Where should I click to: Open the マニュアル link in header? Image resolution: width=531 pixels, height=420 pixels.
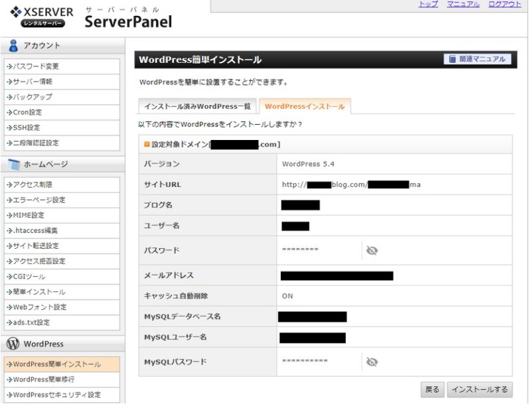(x=463, y=4)
